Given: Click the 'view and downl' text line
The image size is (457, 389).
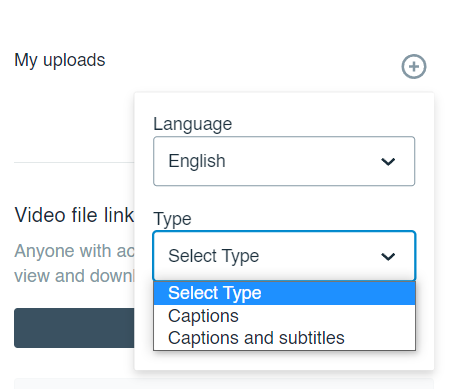Looking at the screenshot, I should [74, 276].
